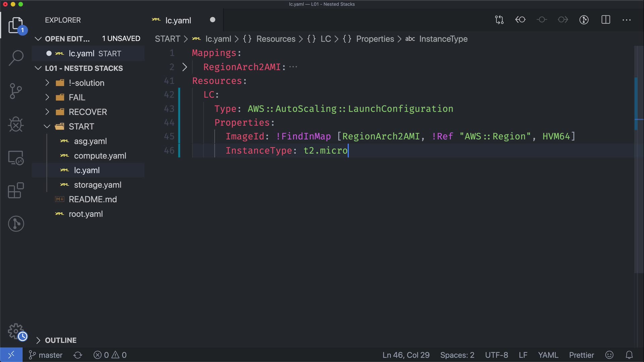Click the Spaces: 2 indentation setting

(457, 355)
